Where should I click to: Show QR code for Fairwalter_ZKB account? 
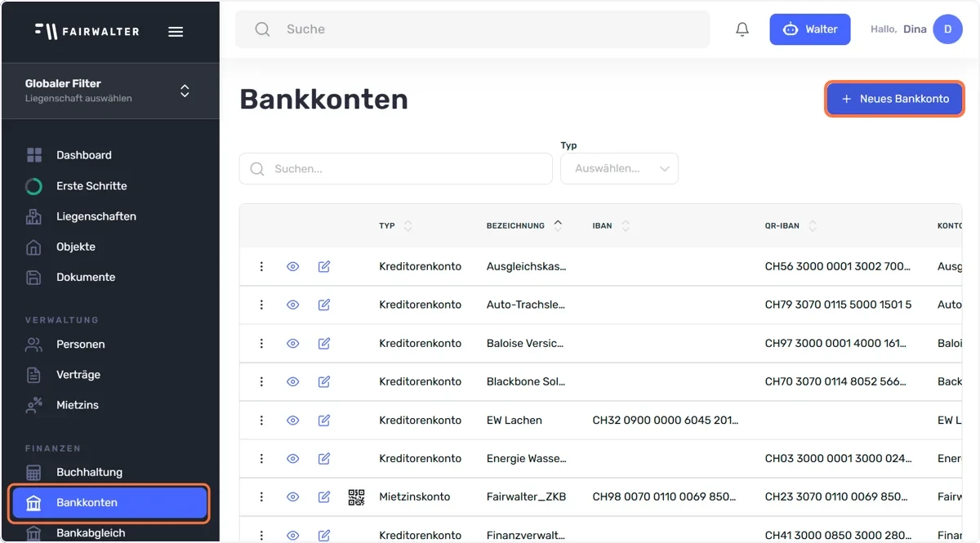pos(356,496)
